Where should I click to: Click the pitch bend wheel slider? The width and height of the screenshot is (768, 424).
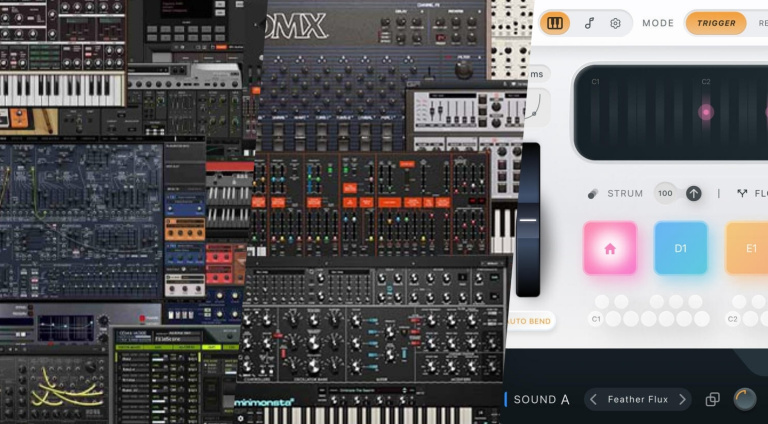pos(527,219)
